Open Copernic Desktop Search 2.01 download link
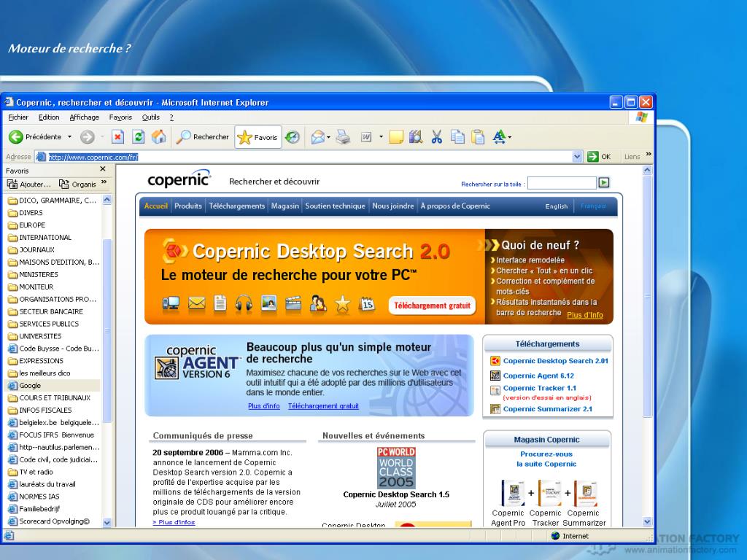This screenshot has height=560, width=747. click(555, 361)
